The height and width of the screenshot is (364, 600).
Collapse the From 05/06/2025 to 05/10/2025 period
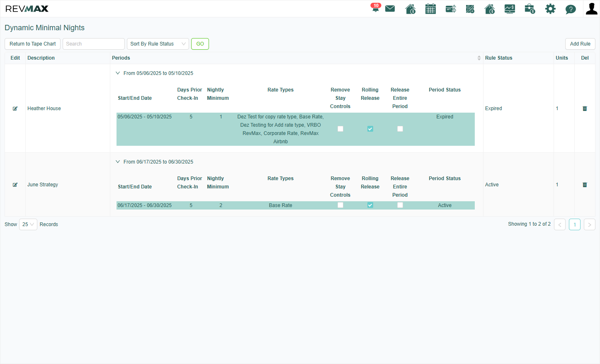pos(118,73)
